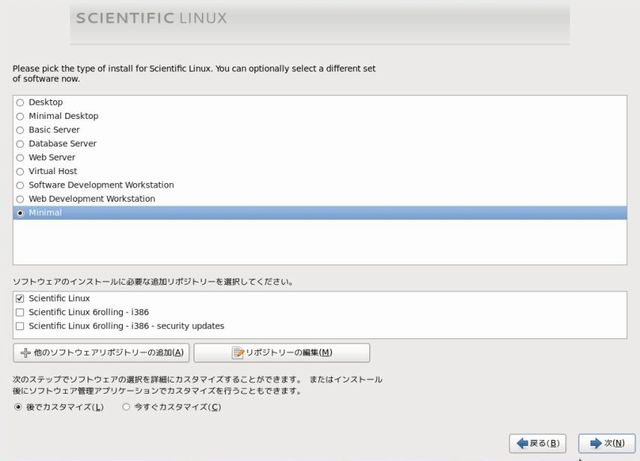Screen dimensions: 640x461
Task: Select the Desktop install type
Action: 21,102
